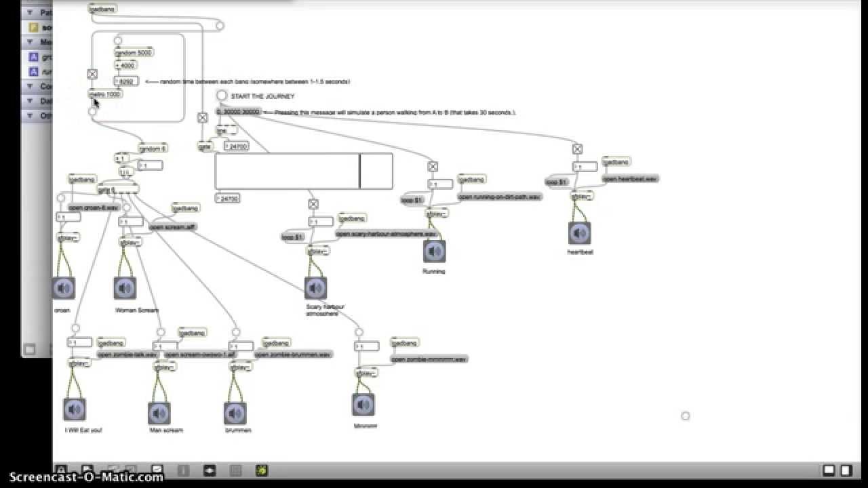Viewport: 868px width, 488px height.
Task: Click the patcher lock icon in the bottom toolbar
Action: point(60,470)
